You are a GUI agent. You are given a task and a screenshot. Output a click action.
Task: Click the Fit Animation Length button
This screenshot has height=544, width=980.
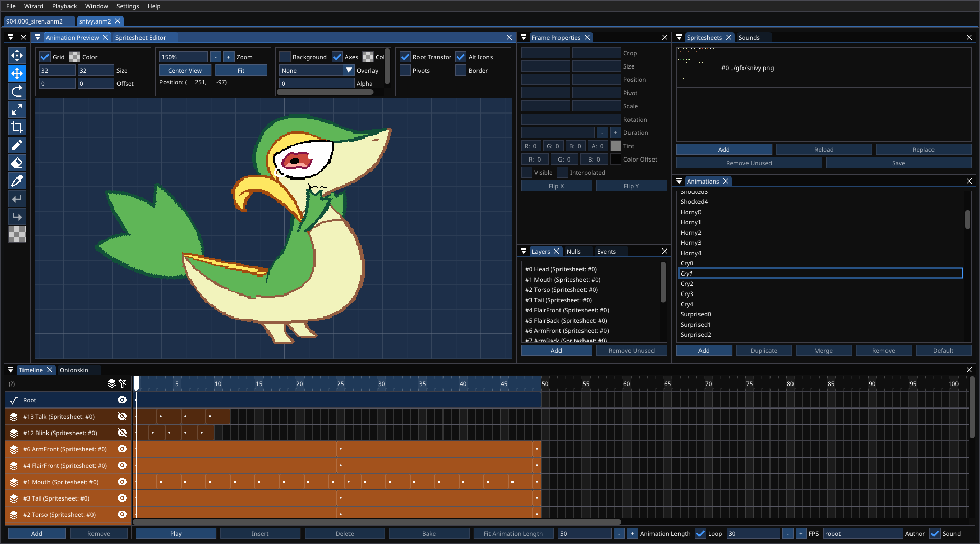coord(513,534)
